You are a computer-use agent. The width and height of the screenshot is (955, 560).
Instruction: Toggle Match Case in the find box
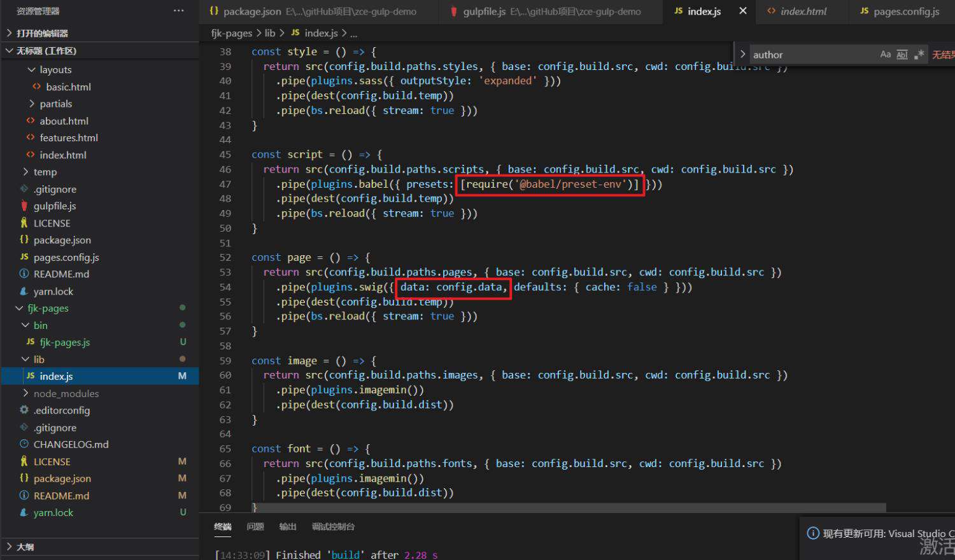(x=885, y=55)
